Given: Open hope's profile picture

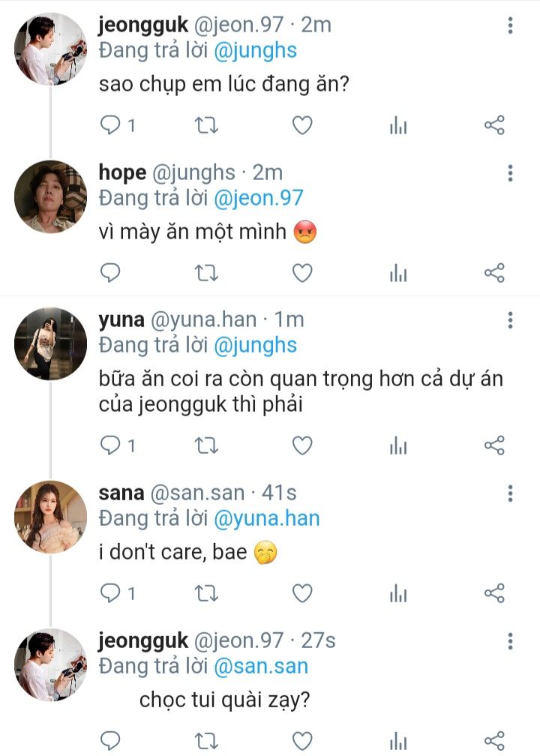Looking at the screenshot, I should [51, 196].
